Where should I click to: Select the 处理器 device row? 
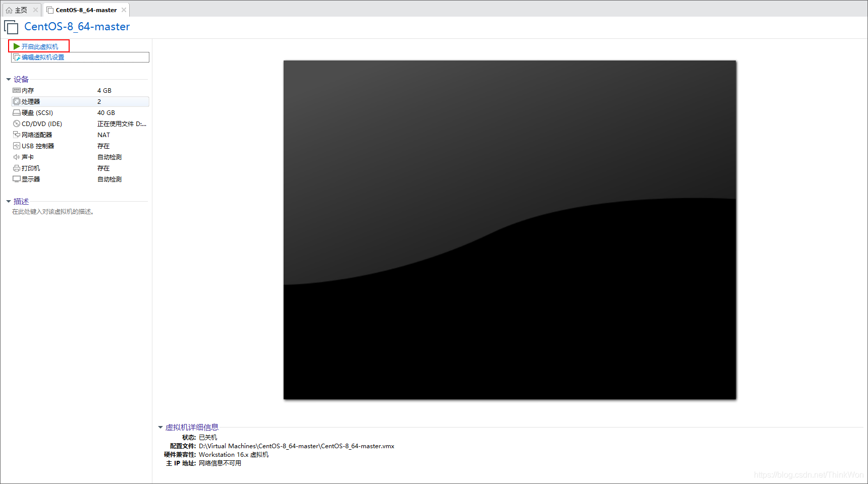(x=80, y=102)
